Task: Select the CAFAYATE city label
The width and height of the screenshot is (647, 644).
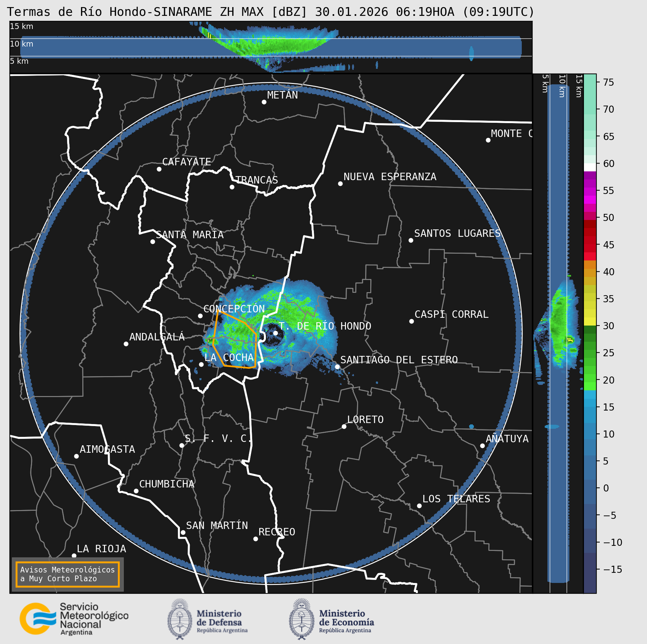Action: pyautogui.click(x=187, y=162)
